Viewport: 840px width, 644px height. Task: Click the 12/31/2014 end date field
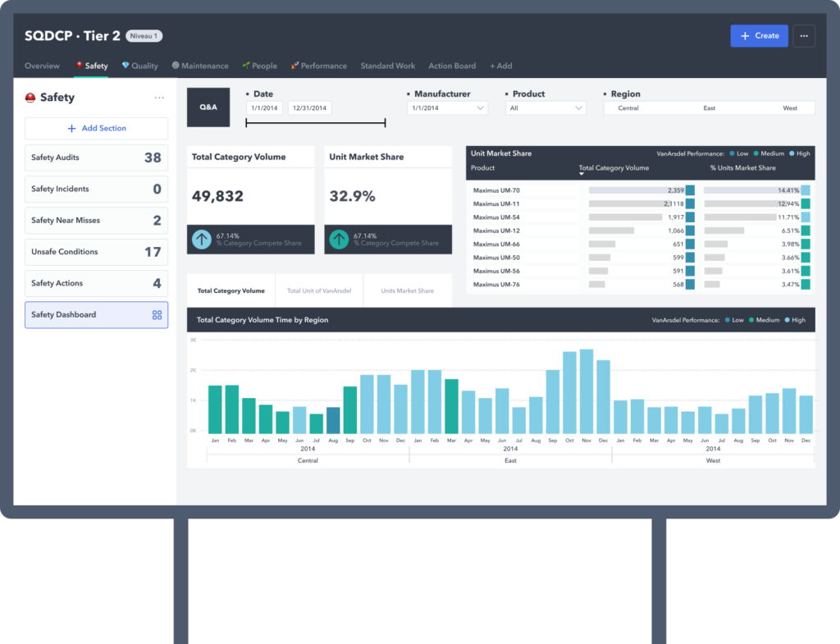click(x=309, y=108)
